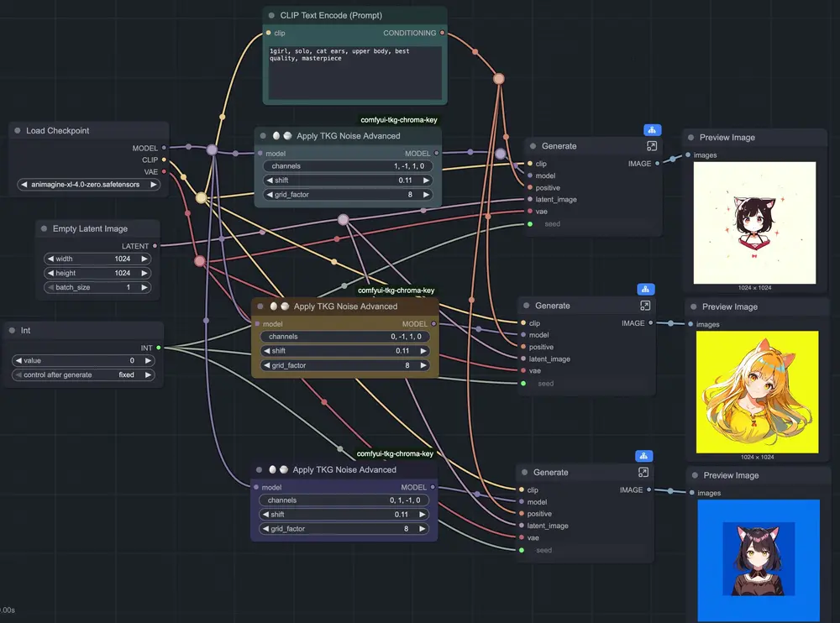
Task: Click the blue subgraph badge above bottom Generate node
Action: pos(643,456)
